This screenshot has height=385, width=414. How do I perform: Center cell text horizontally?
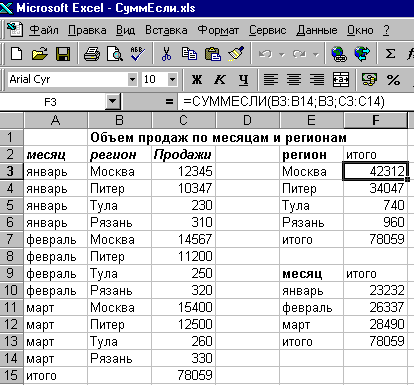coord(294,79)
